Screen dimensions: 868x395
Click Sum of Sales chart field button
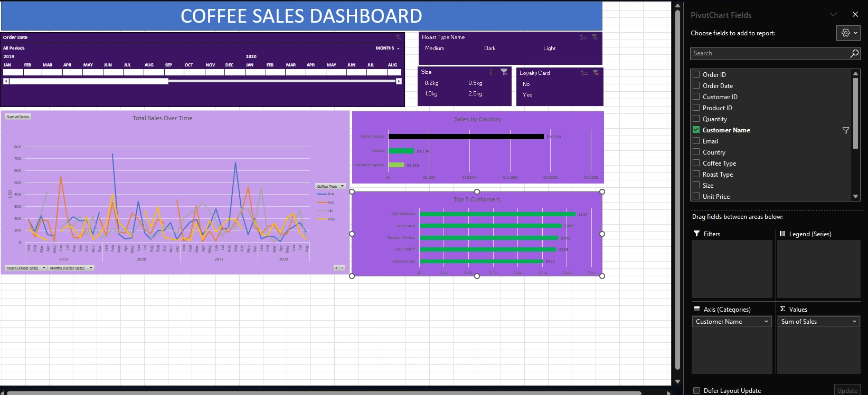tap(18, 117)
